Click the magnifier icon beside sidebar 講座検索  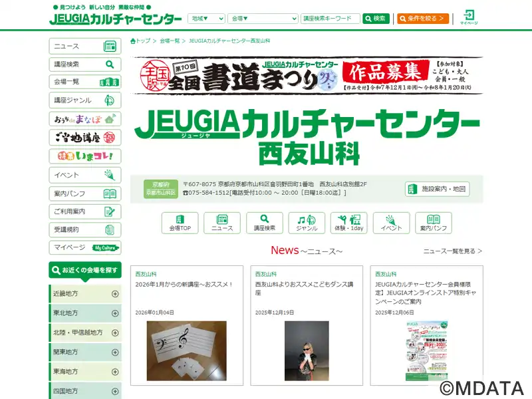110,64
